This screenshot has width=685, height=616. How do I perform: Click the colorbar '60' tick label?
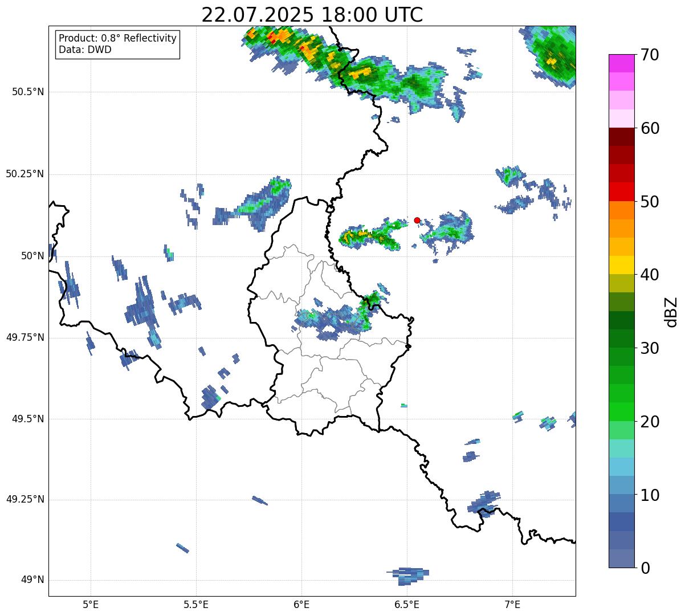tap(650, 128)
